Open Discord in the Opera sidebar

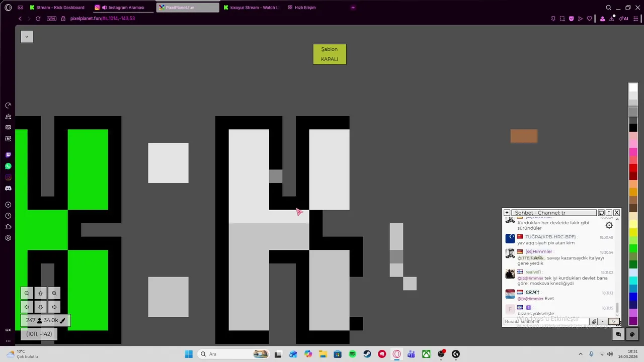tap(8, 188)
